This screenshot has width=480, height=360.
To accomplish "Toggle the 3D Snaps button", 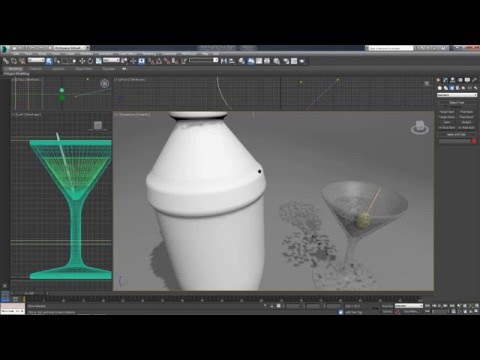I will pyautogui.click(x=151, y=61).
